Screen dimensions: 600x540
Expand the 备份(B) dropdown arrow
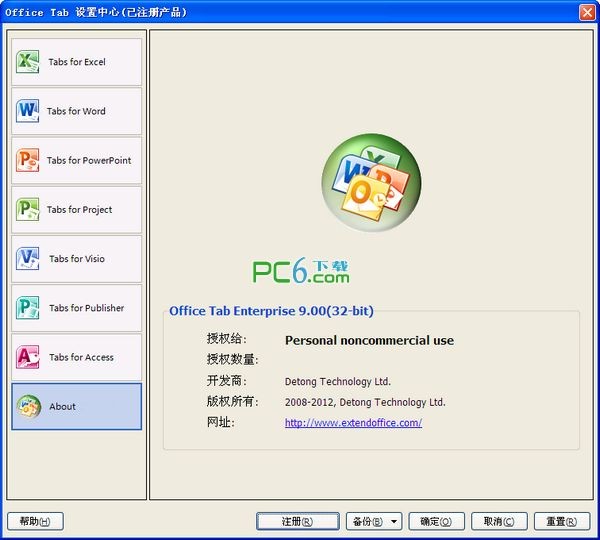click(394, 521)
